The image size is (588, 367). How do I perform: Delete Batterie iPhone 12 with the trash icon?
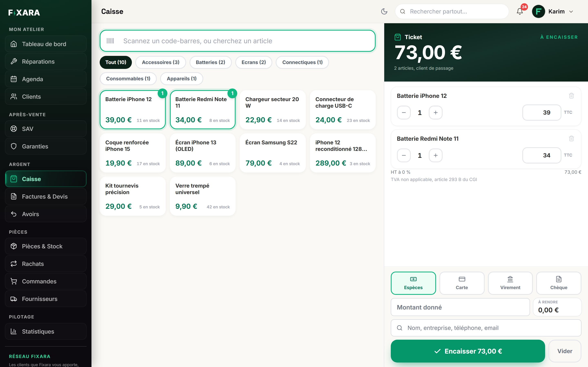(x=571, y=96)
